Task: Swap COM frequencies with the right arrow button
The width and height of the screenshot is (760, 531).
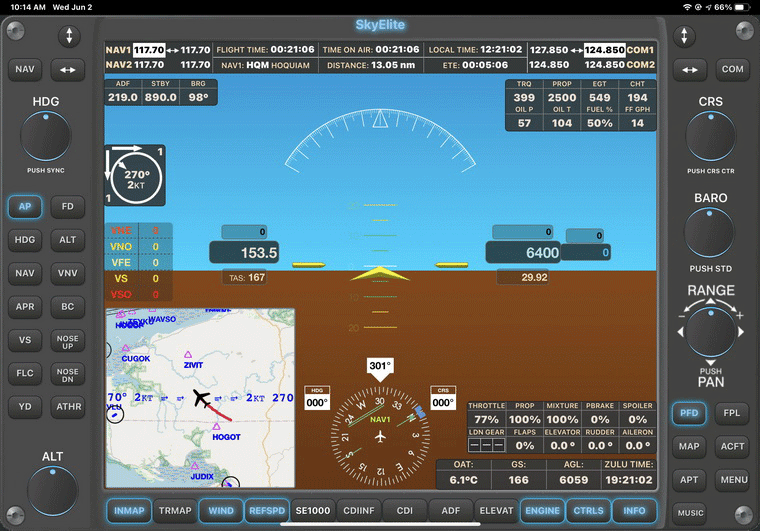Action: (x=689, y=70)
